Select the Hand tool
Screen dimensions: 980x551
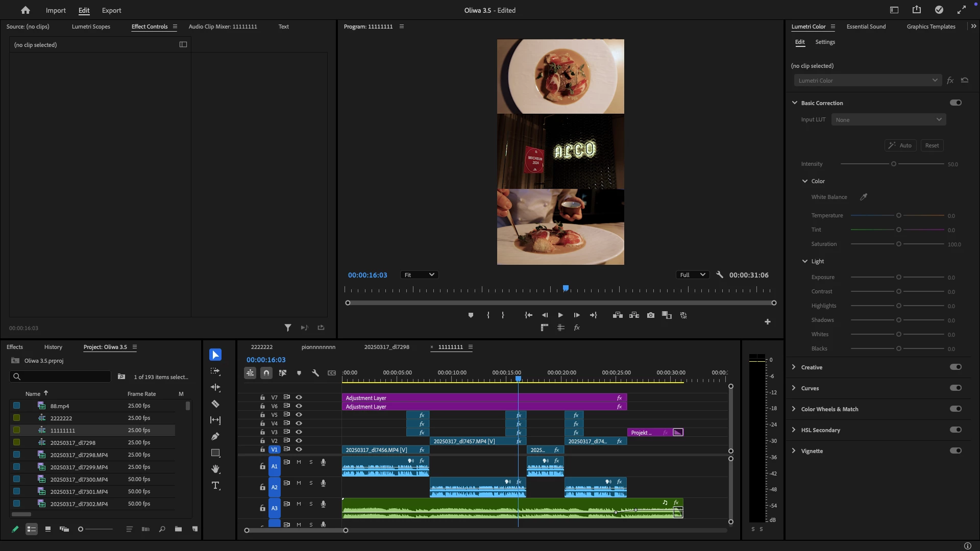point(215,469)
